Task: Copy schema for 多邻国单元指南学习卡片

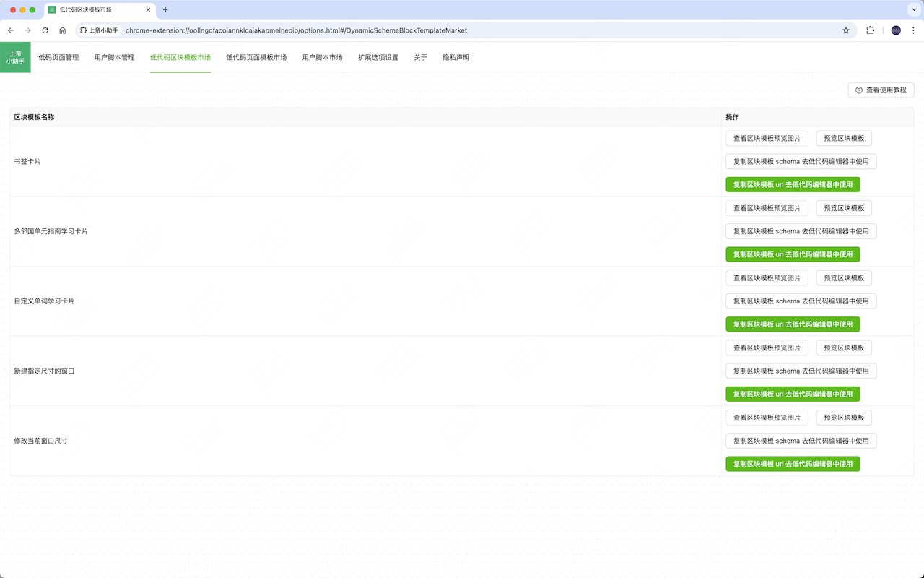Action: point(801,231)
